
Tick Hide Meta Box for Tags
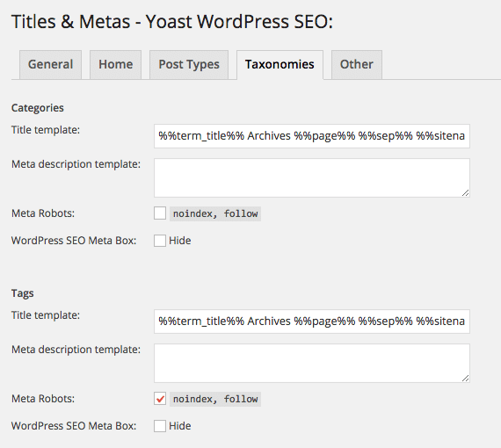click(160, 426)
